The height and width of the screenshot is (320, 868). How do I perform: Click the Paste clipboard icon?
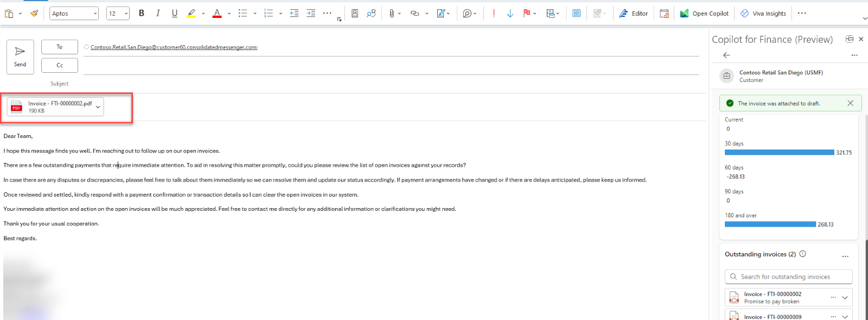[x=9, y=14]
